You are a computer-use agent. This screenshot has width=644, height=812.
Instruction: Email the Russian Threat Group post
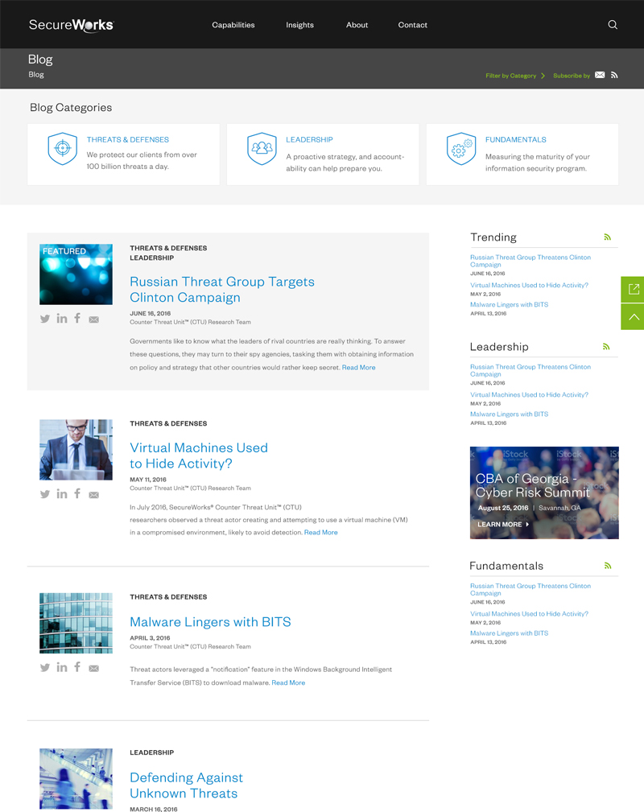(x=93, y=319)
